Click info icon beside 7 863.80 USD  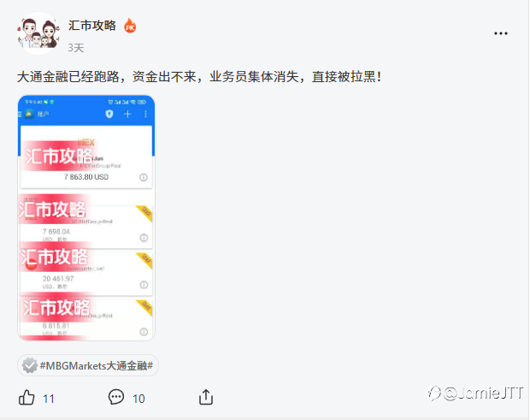(x=144, y=177)
